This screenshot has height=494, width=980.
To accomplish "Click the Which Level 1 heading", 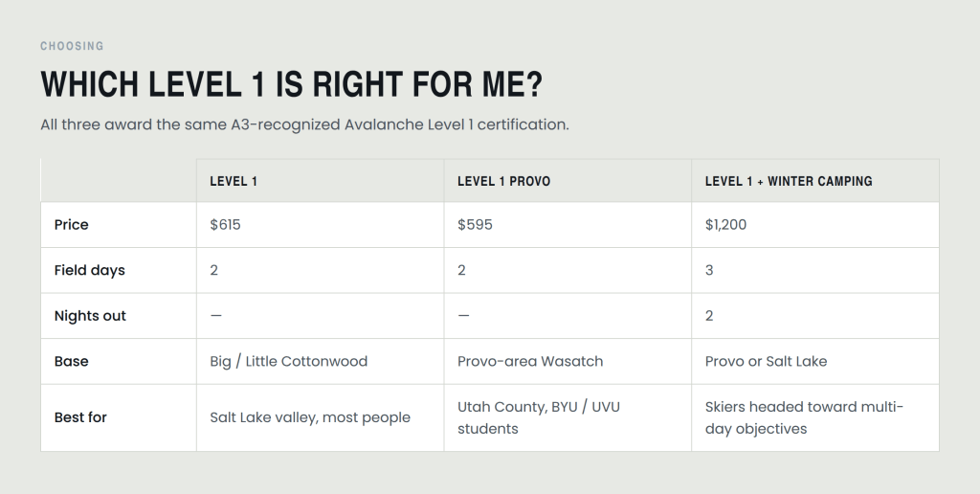I will coord(292,84).
